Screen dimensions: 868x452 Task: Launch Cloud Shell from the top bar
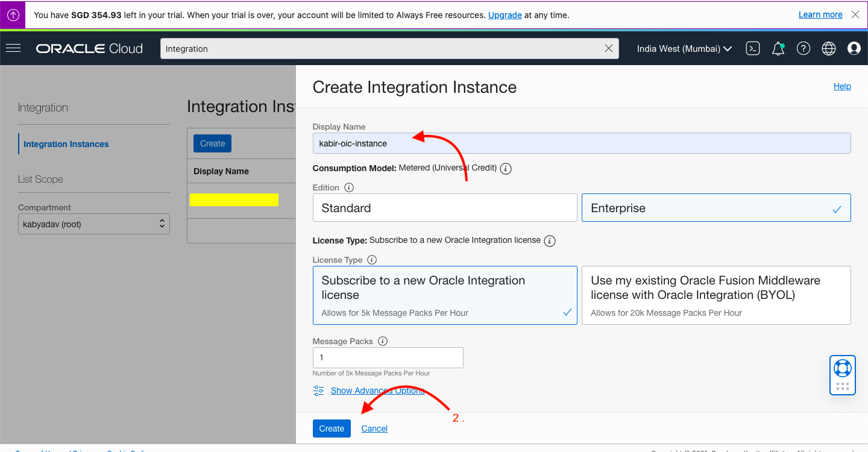click(x=752, y=48)
